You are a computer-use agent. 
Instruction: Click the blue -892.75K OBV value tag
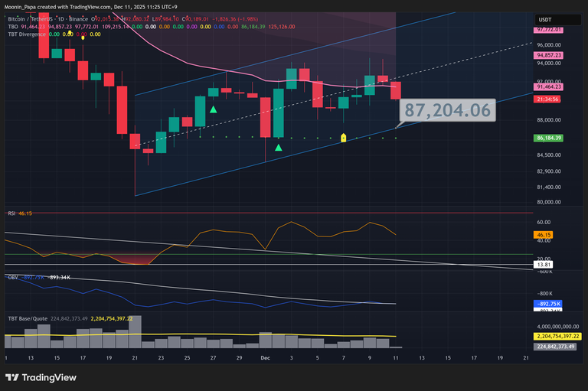click(548, 304)
